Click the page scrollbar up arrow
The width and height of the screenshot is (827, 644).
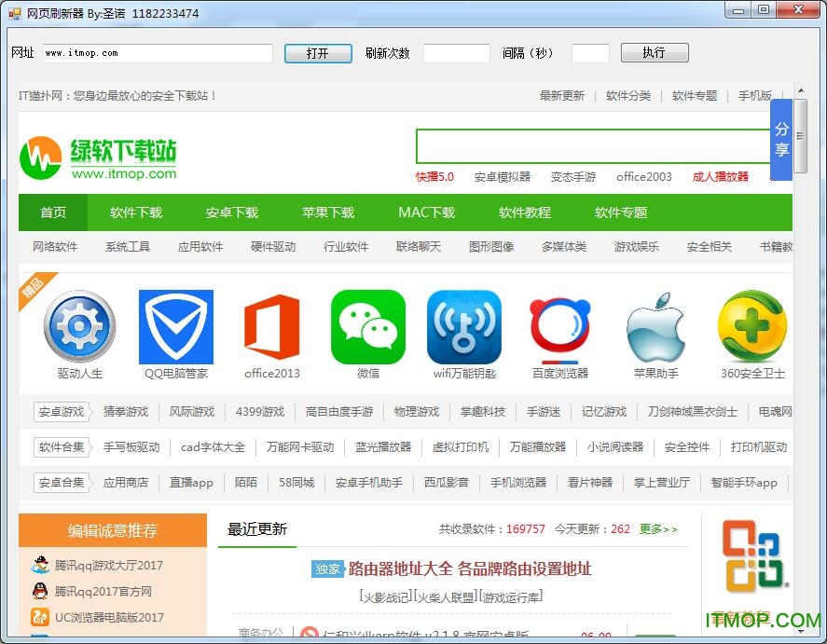click(801, 90)
